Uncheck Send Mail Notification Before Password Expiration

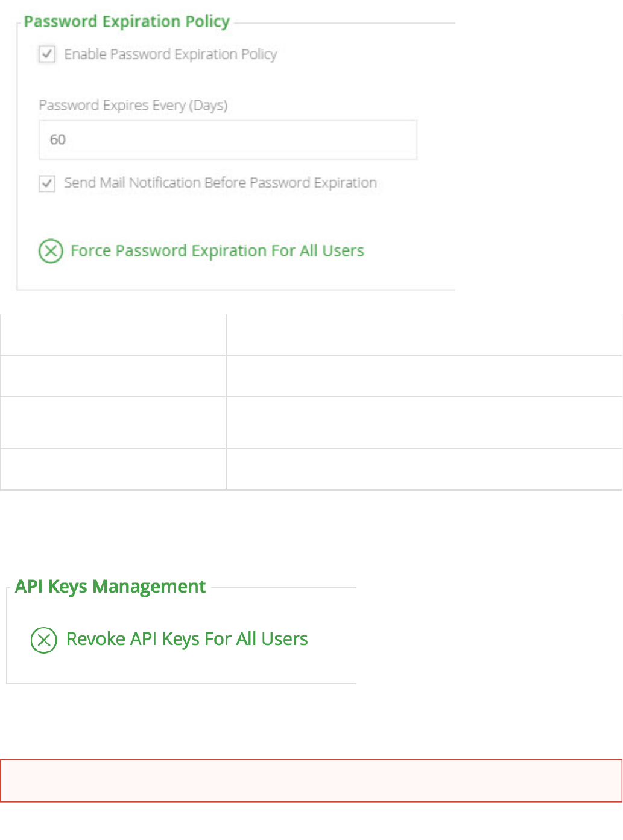click(47, 183)
